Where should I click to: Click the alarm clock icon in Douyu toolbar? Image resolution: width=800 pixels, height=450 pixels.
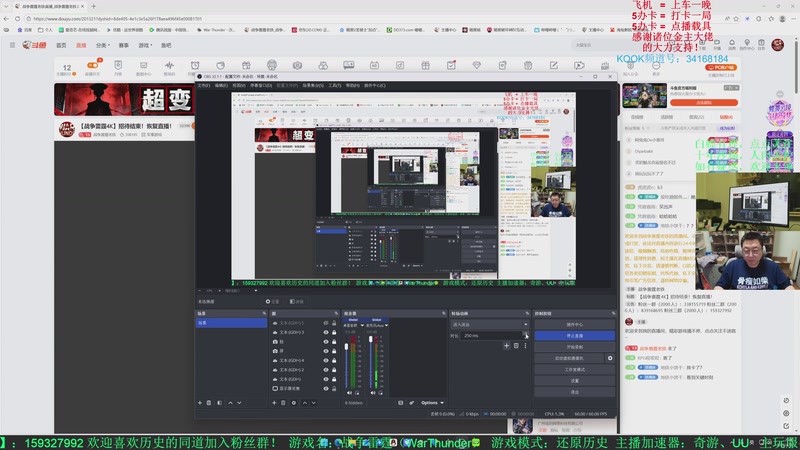195,65
